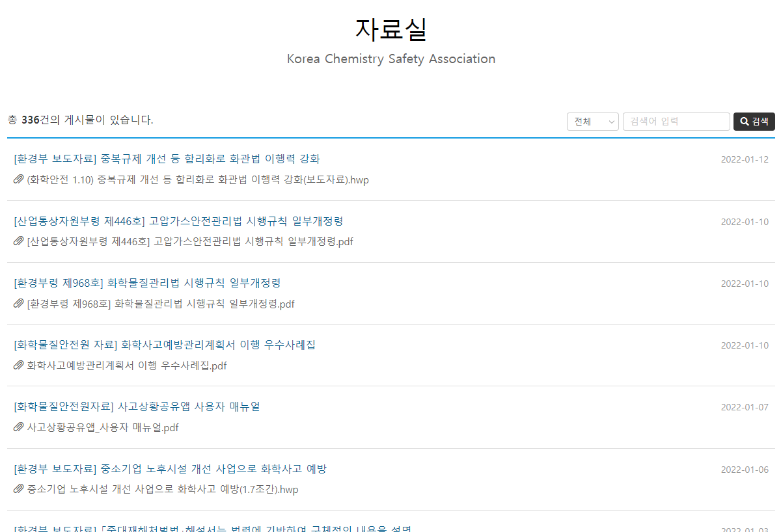Click the Korea Chemistry Safety Association subtitle
This screenshot has height=532, width=781.
[x=391, y=59]
